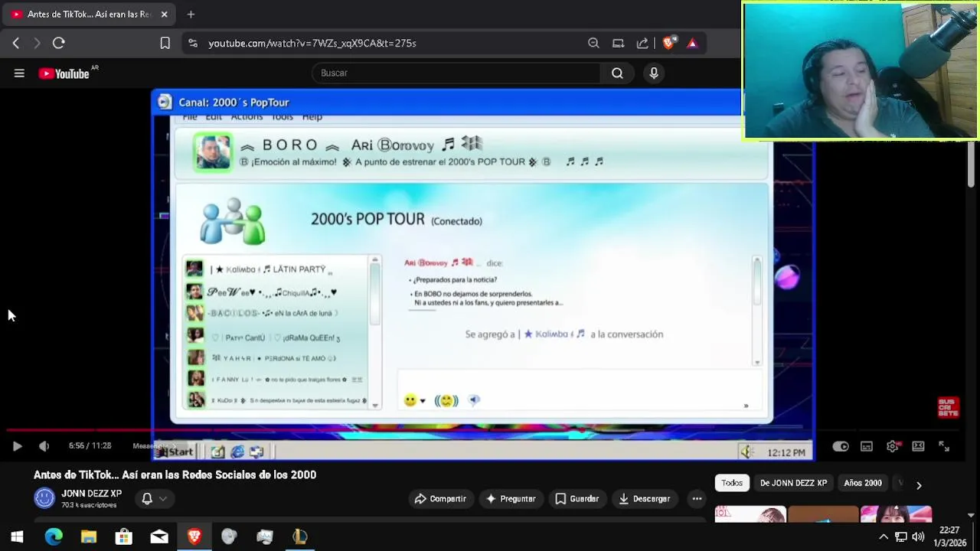980x551 pixels.
Task: Show hidden system tray icons
Action: (883, 537)
